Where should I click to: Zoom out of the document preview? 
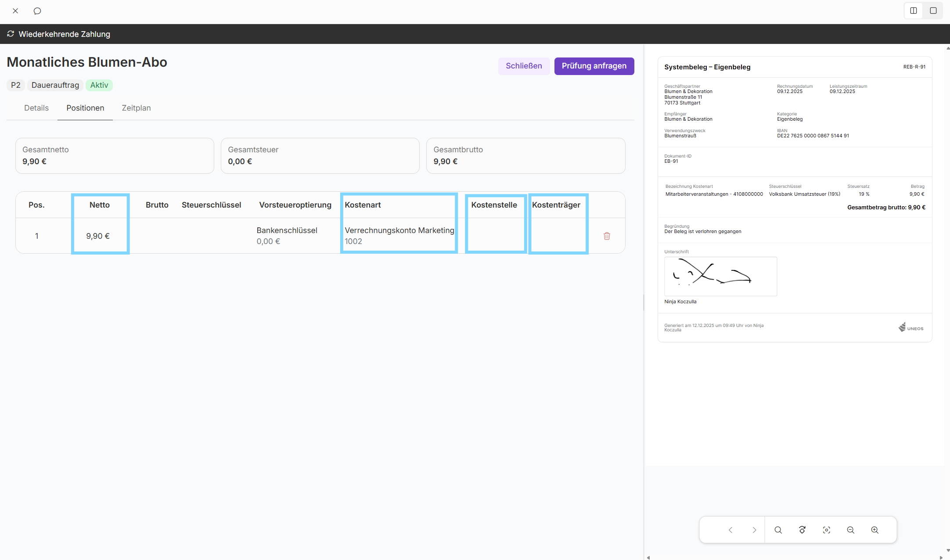pyautogui.click(x=850, y=530)
